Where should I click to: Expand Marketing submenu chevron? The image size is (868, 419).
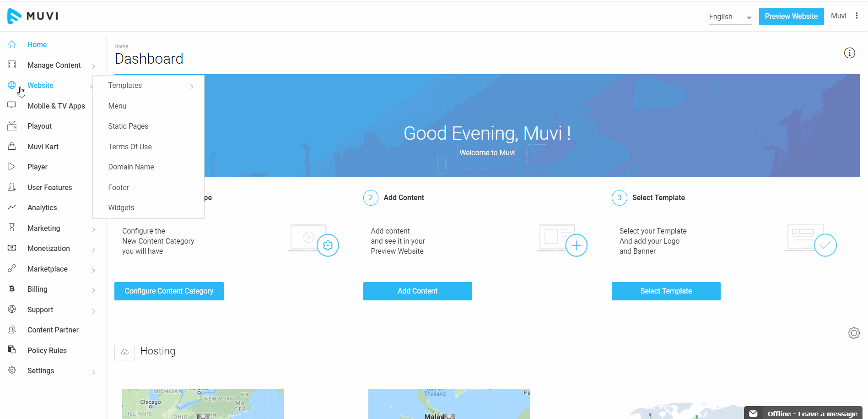[93, 229]
